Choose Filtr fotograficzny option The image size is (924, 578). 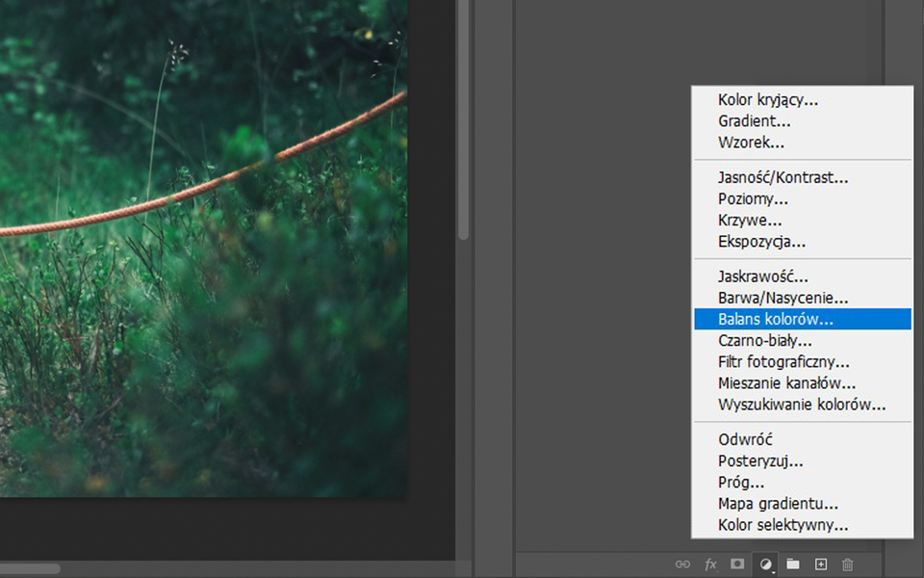(783, 362)
